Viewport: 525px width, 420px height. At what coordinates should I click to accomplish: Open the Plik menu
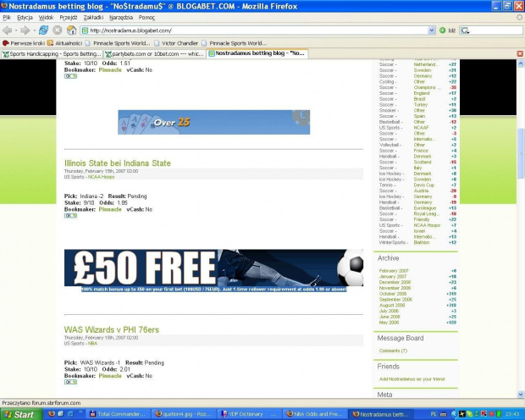pos(7,18)
